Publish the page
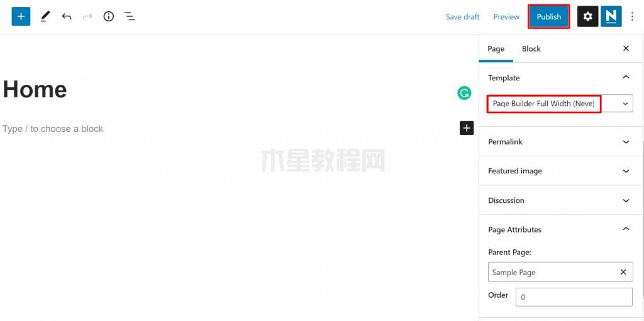This screenshot has height=321, width=644. (548, 17)
